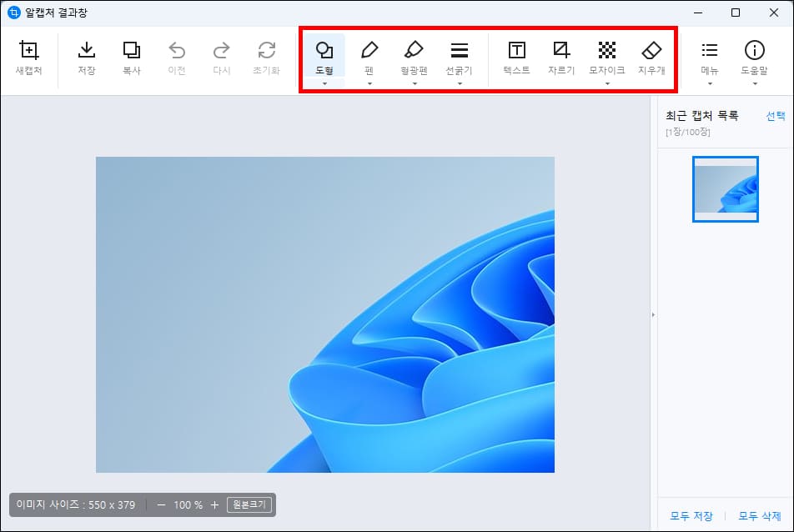Screen dimensions: 794x532
Task: Expand the 메뉴 dropdown arrow
Action: 710,84
